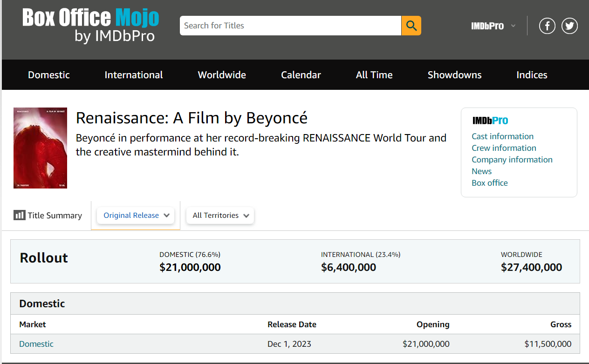Open the Facebook icon link
The height and width of the screenshot is (364, 589).
pos(547,26)
